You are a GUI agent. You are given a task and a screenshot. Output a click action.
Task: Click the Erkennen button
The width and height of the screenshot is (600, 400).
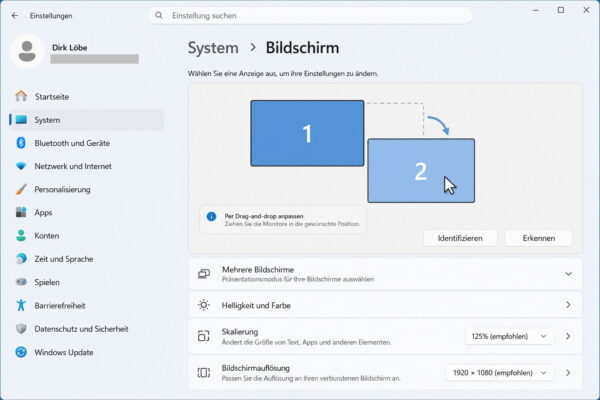[x=538, y=238]
